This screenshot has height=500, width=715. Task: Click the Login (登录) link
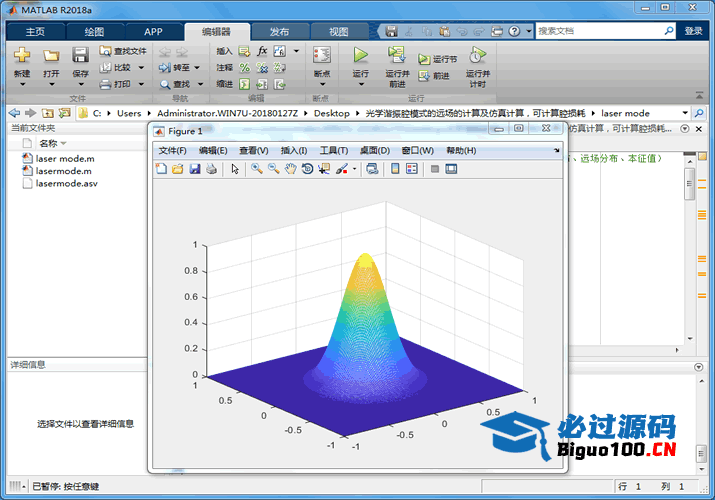[x=693, y=31]
